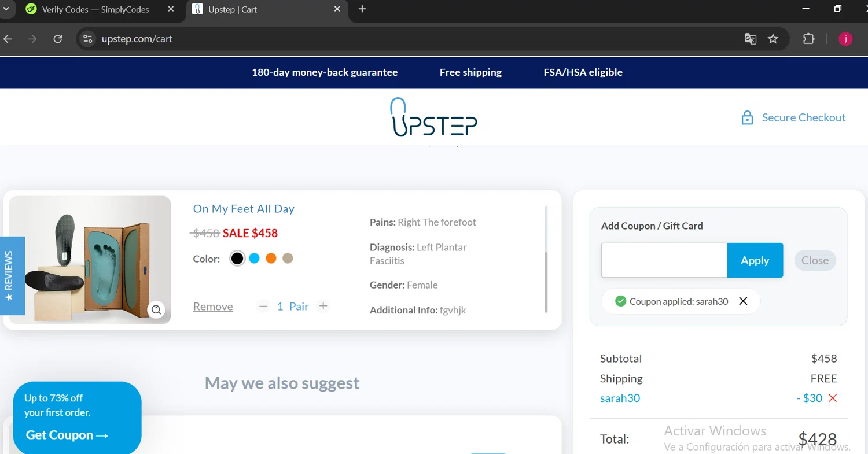Increase pair quantity with plus button
868x454 pixels.
323,307
